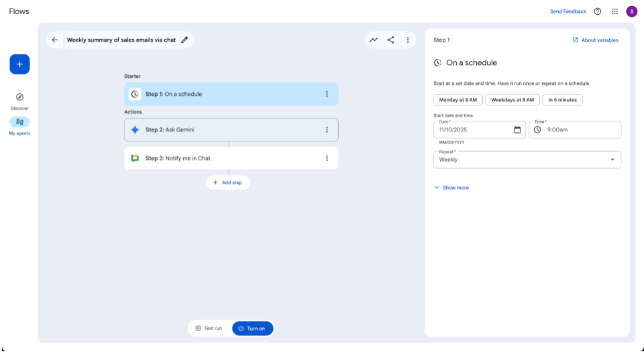Image resolution: width=644 pixels, height=362 pixels.
Task: Click the pencil icon to rename the flow
Action: point(184,40)
